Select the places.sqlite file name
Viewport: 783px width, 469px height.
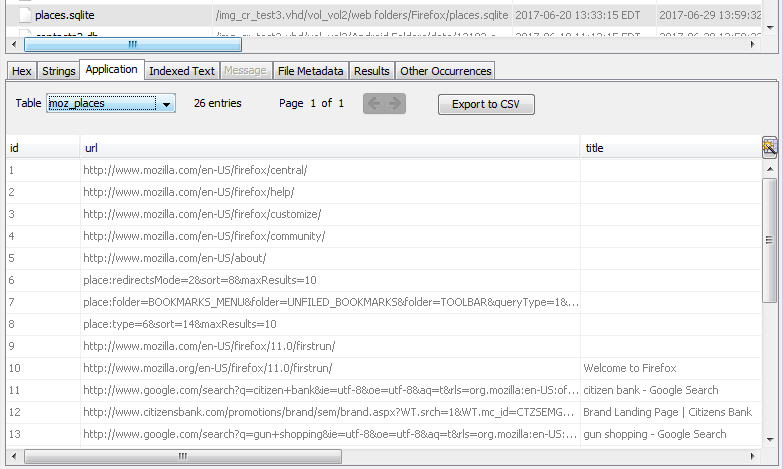pyautogui.click(x=64, y=15)
